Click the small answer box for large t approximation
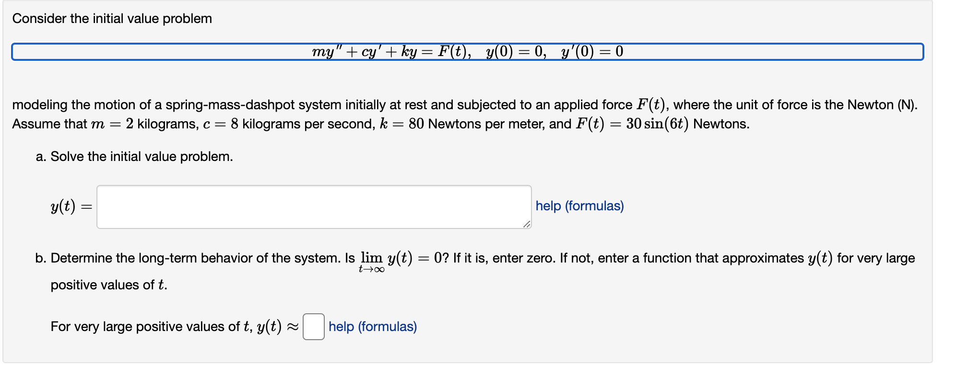 click(x=313, y=328)
